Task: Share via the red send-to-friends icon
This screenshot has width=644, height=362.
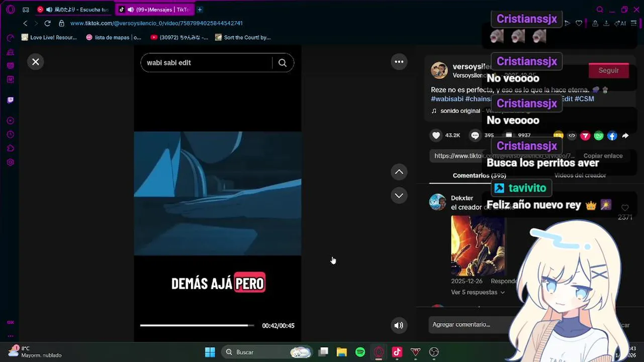Action: click(585, 136)
